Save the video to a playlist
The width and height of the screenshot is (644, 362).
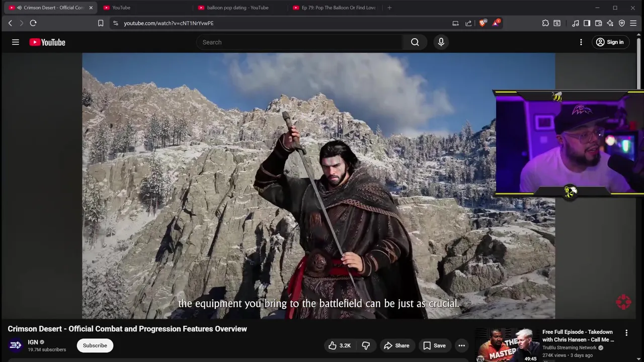click(x=434, y=345)
